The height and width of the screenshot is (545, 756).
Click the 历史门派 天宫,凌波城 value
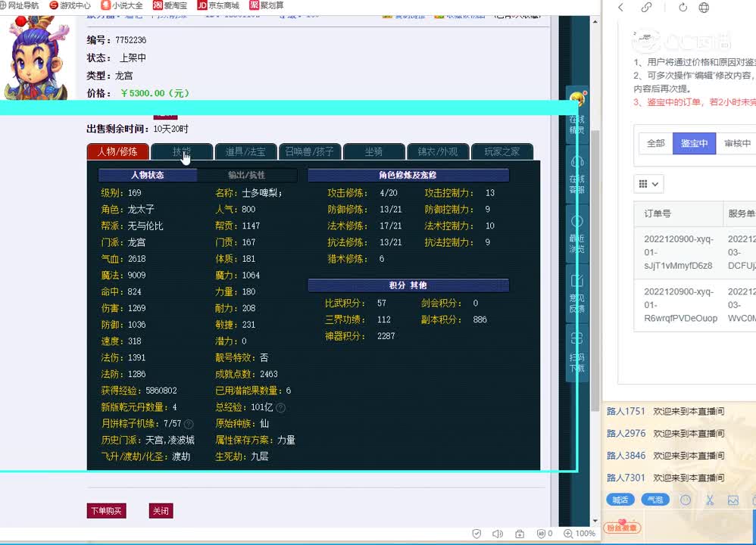click(x=170, y=440)
